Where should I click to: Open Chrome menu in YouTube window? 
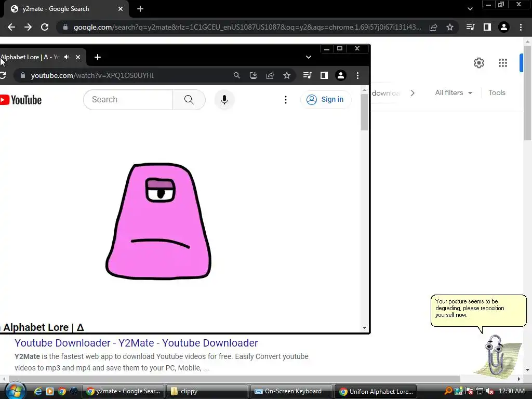coord(357,75)
